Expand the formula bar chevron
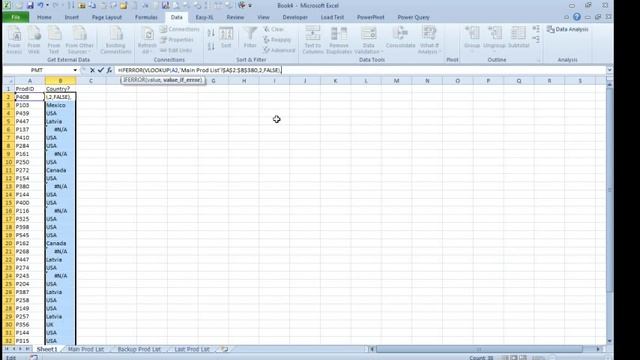The width and height of the screenshot is (640, 360). pyautogui.click(x=609, y=70)
